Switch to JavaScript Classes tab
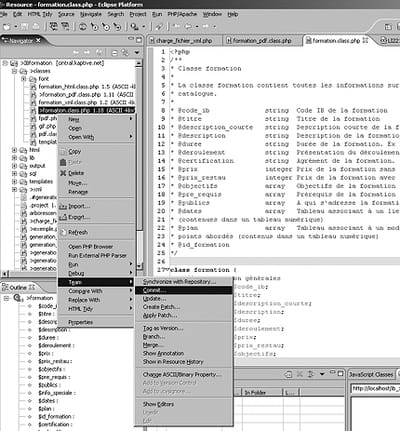400x431 pixels. pyautogui.click(x=371, y=374)
